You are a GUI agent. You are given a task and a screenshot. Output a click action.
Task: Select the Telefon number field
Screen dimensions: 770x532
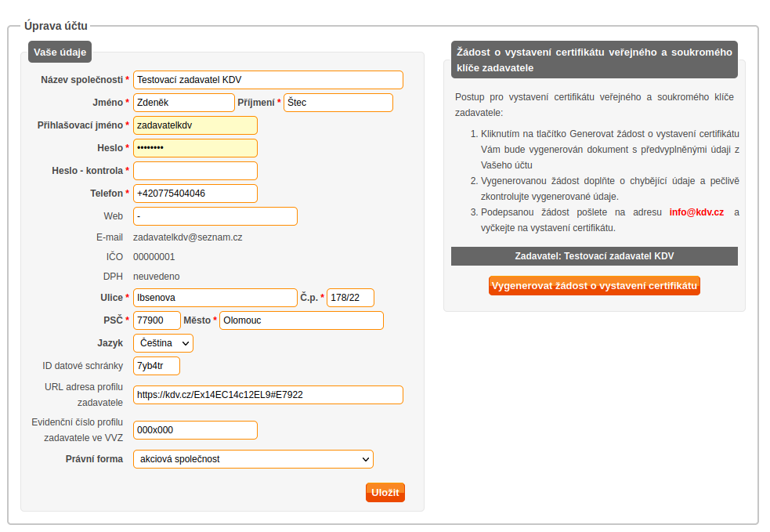pyautogui.click(x=195, y=193)
